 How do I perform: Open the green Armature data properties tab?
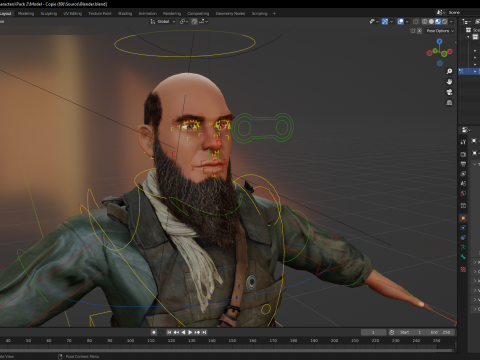coord(463,247)
